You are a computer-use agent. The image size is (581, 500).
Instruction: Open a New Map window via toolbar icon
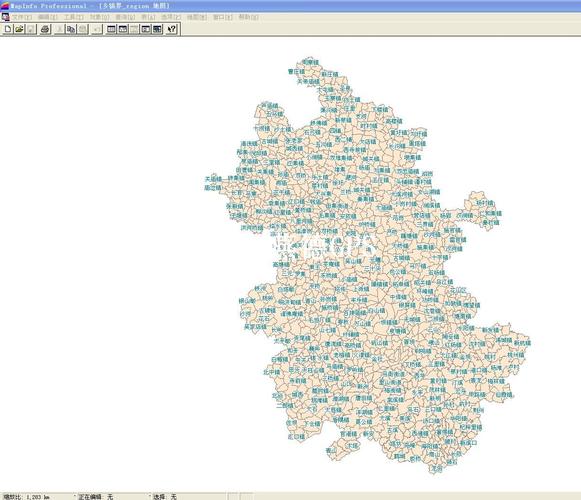pyautogui.click(x=123, y=29)
